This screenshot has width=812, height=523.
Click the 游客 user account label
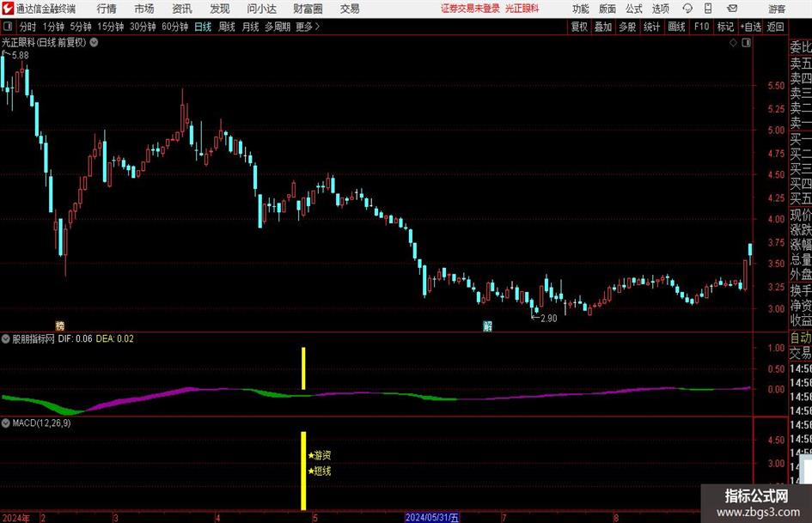[777, 9]
